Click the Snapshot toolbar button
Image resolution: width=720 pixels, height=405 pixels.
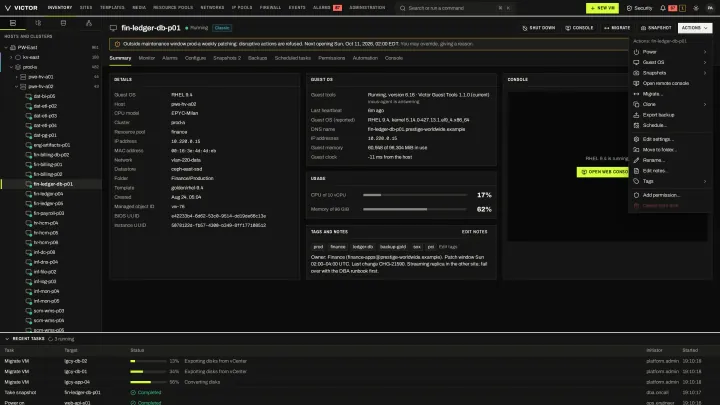(656, 28)
